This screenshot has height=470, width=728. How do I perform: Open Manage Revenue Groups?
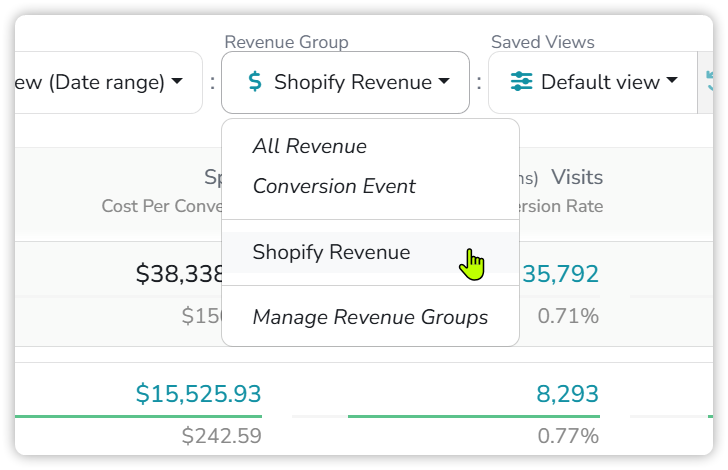pyautogui.click(x=370, y=317)
